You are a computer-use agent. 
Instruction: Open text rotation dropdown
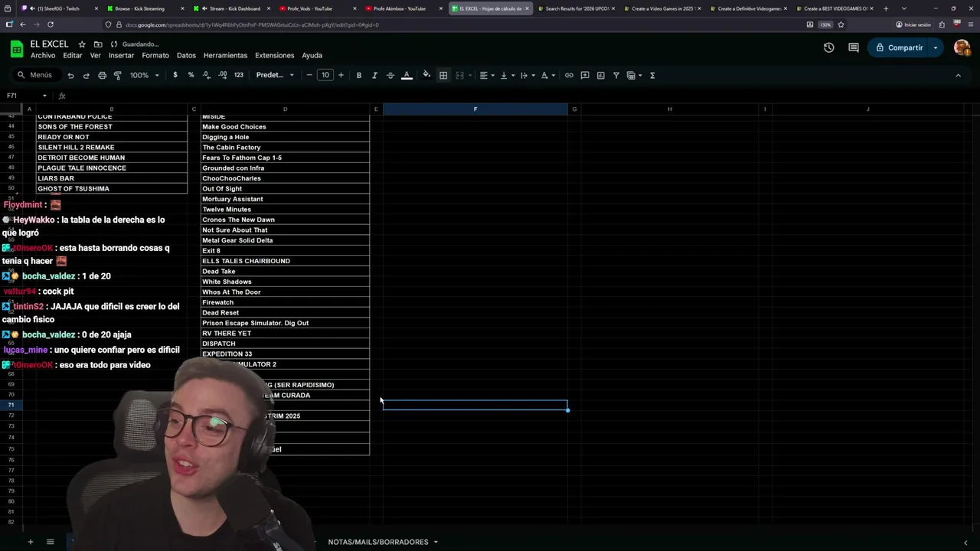547,75
